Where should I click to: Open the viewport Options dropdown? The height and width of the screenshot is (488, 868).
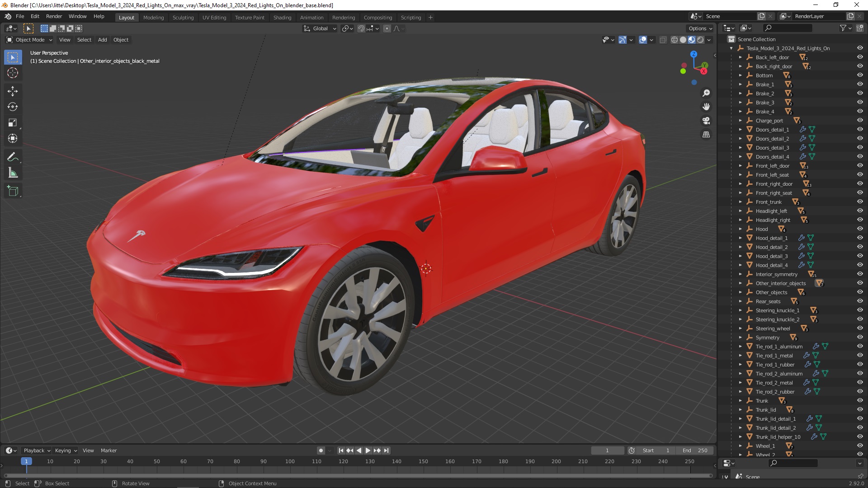700,28
